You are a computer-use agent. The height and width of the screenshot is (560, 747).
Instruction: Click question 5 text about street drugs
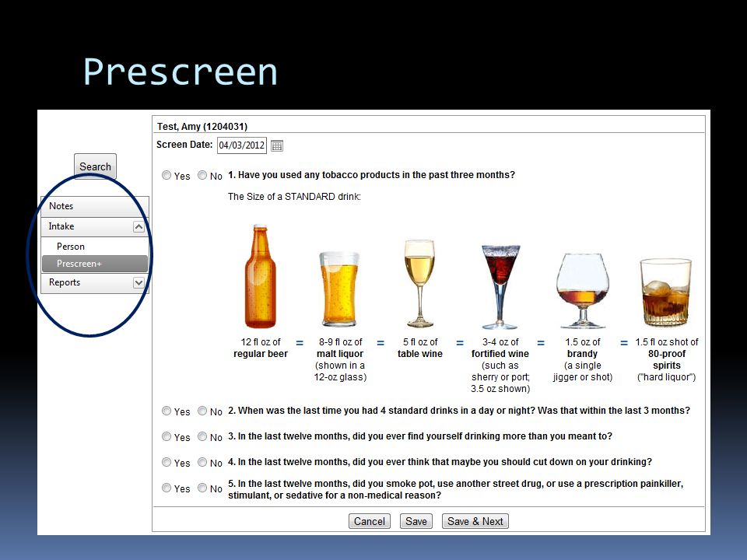(x=455, y=489)
